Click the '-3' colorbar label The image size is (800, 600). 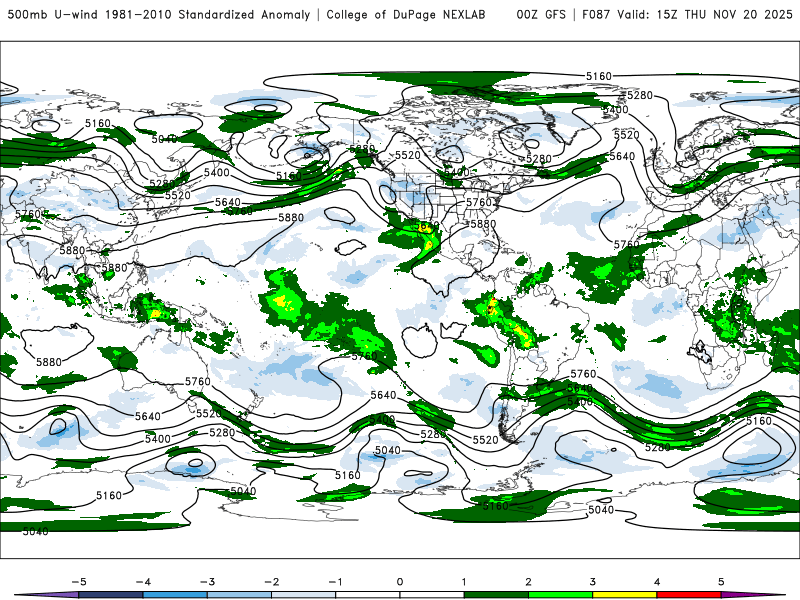(x=207, y=582)
